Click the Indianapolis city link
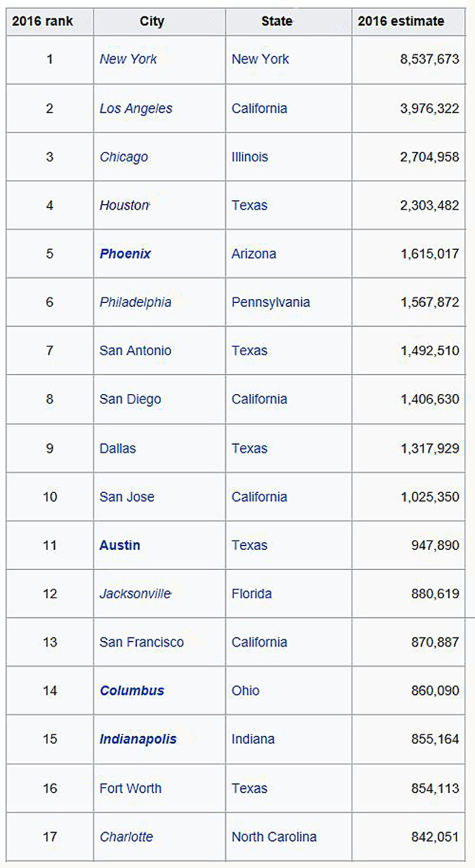The image size is (475, 868). [x=138, y=739]
